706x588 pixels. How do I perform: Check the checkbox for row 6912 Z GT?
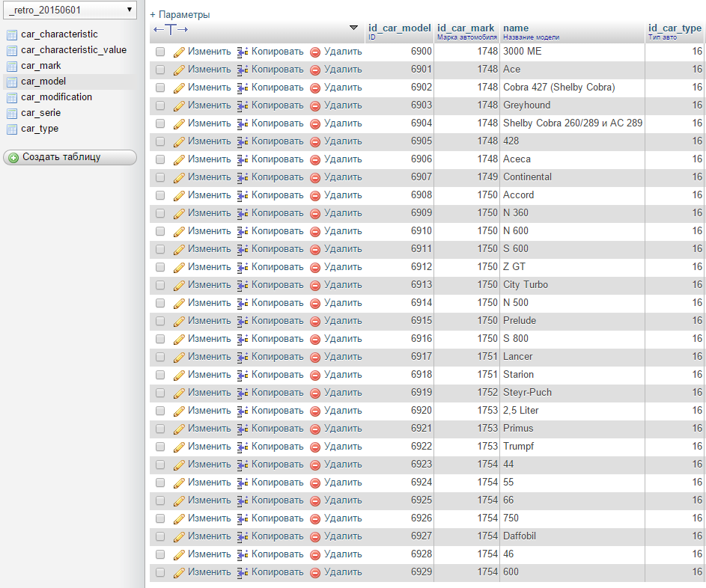tap(160, 267)
